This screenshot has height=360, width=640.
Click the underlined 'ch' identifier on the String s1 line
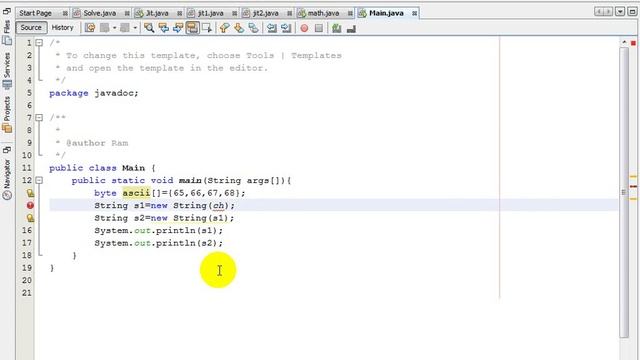click(x=219, y=205)
